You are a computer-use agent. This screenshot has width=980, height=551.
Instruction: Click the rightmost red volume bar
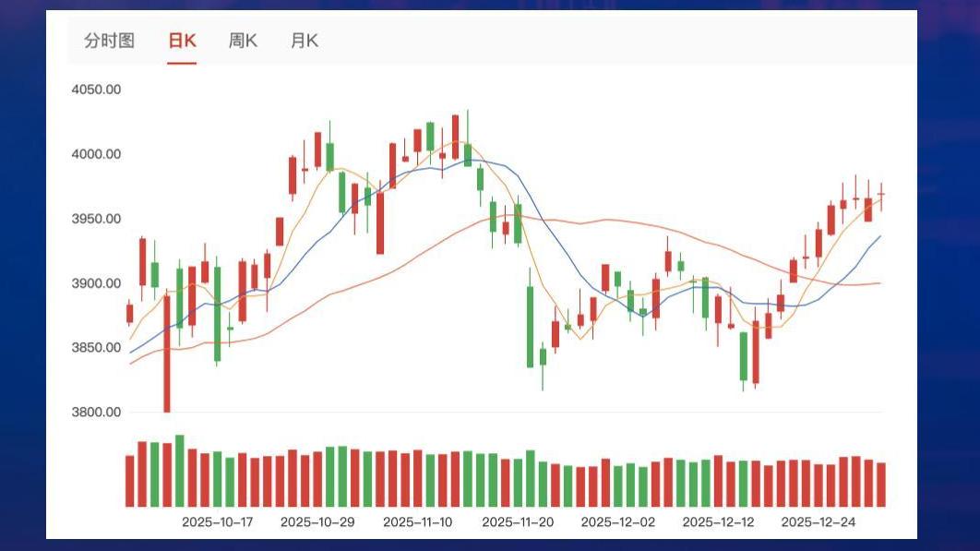pos(881,485)
